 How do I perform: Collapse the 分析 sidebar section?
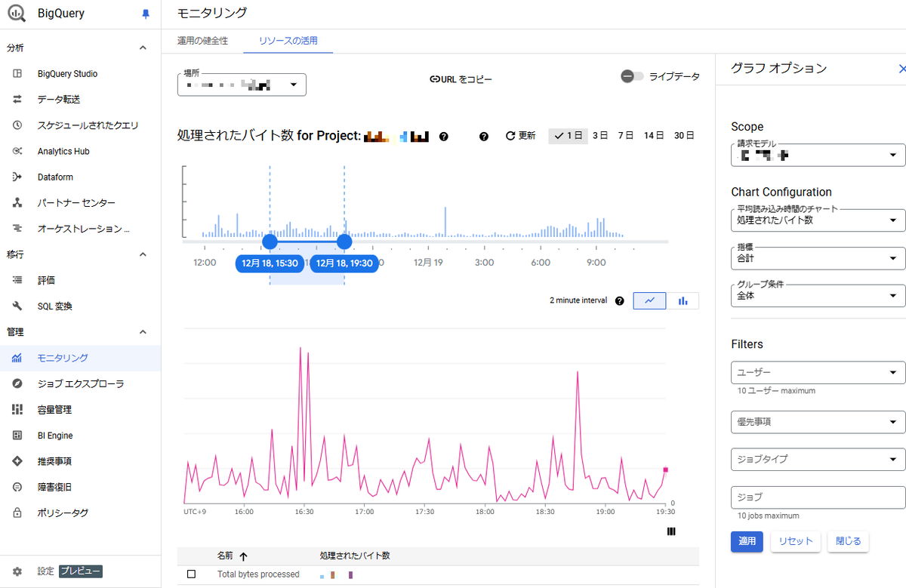click(143, 48)
